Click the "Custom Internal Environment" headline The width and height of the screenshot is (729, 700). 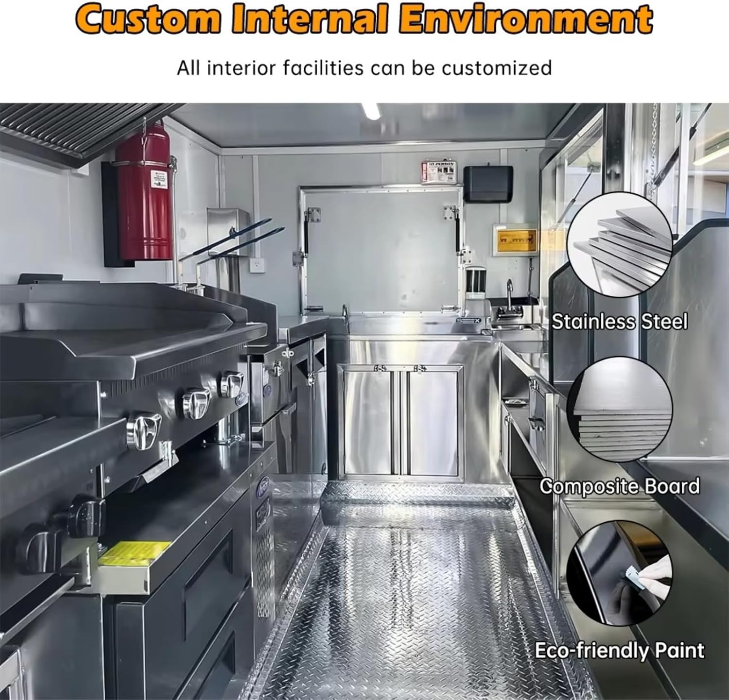pyautogui.click(x=364, y=19)
